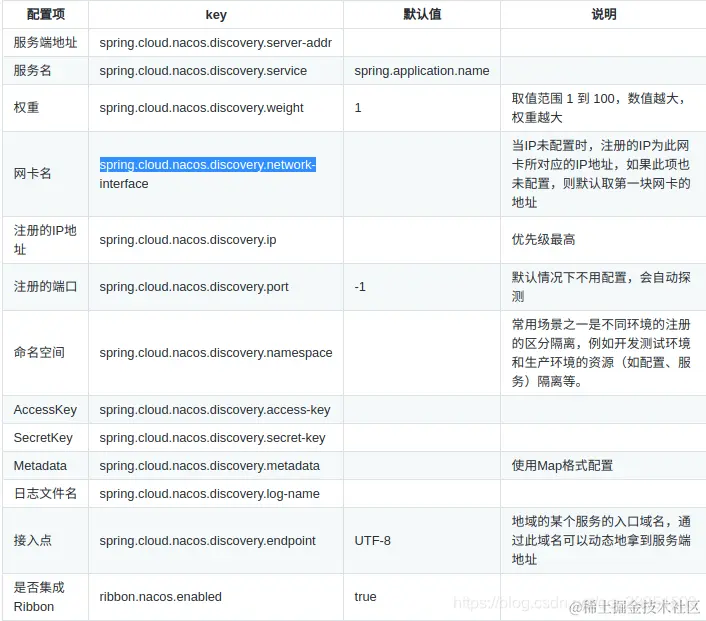Click spring.cloud.nacos.discovery.secret-key key

[212, 438]
